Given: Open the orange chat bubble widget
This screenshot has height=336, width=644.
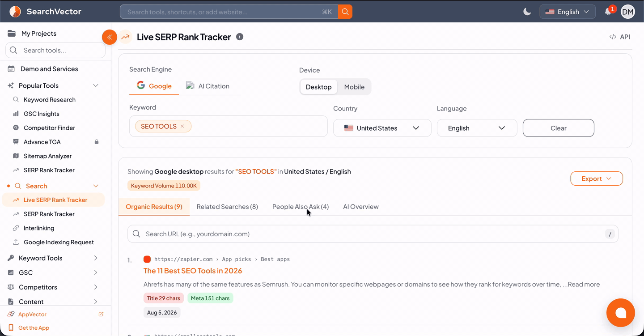Looking at the screenshot, I should tap(620, 313).
